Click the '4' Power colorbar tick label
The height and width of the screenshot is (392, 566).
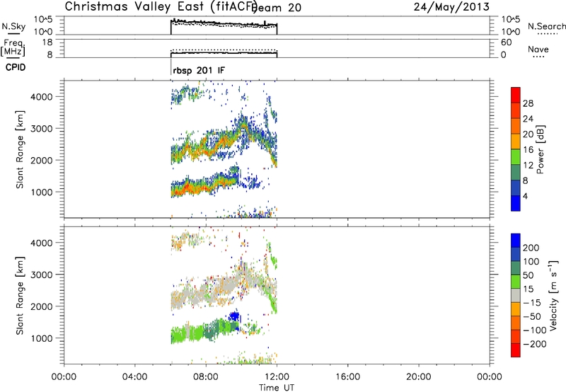526,196
